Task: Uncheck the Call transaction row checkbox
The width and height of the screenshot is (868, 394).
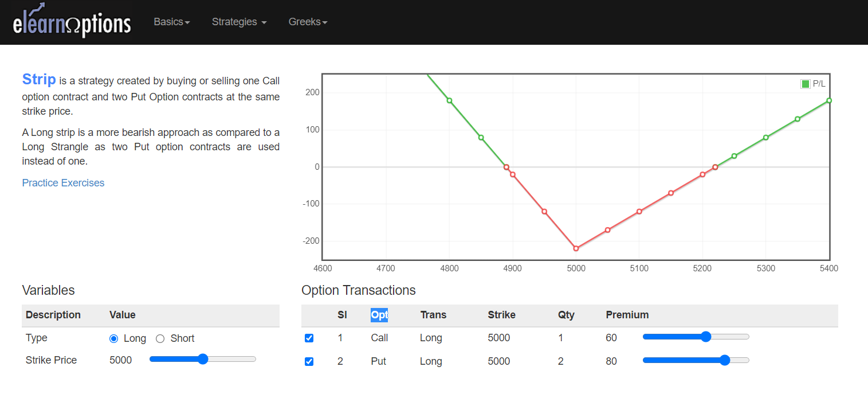Action: (x=309, y=338)
